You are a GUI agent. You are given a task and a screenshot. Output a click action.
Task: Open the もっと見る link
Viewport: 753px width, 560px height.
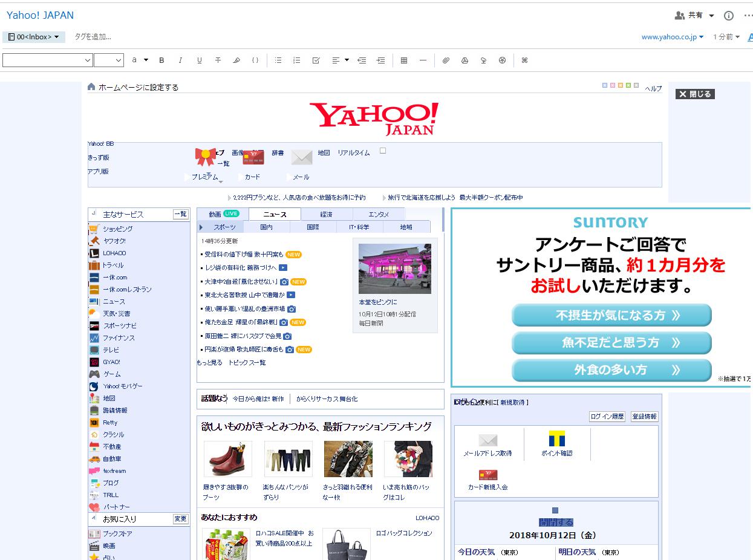[210, 363]
